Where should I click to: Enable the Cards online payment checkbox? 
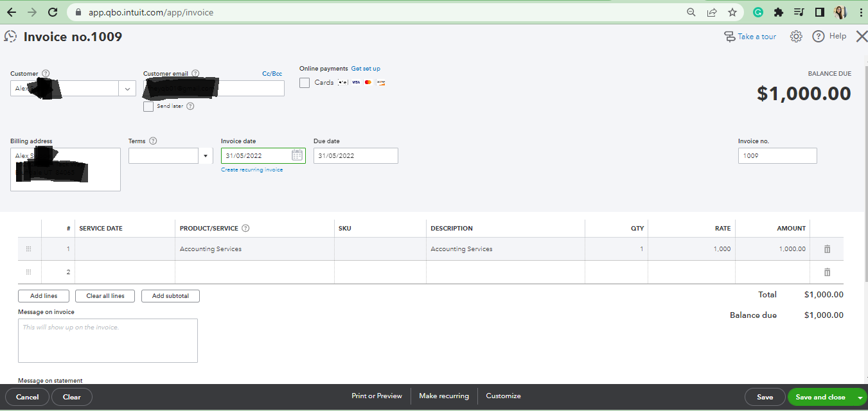305,83
